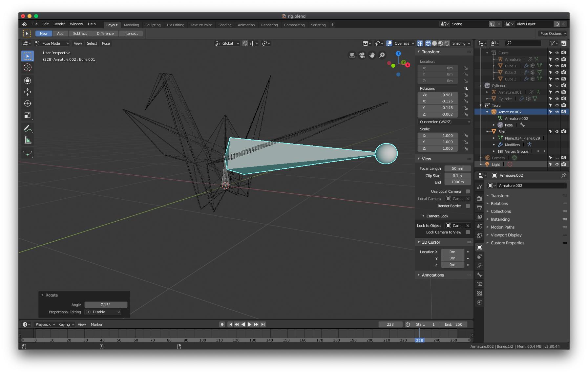Open the Render properties tab icon
Screen dimensions: 588x374
479,199
